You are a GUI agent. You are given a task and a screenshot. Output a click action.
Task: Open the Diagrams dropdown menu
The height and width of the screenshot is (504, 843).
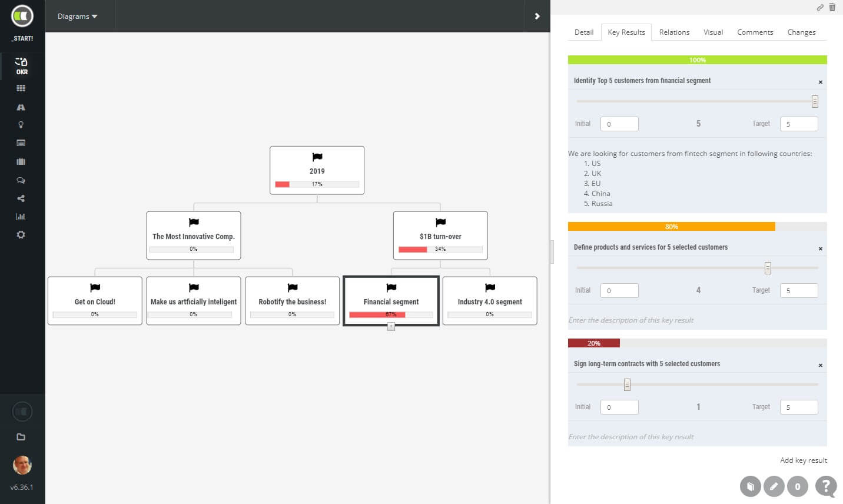[78, 16]
